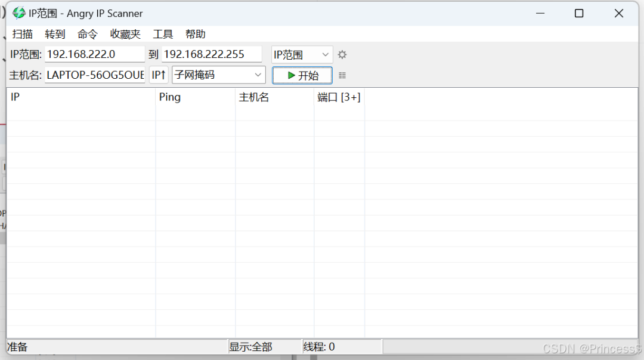644x360 pixels.
Task: Expand the 子网掩码 dropdown
Action: [x=218, y=75]
